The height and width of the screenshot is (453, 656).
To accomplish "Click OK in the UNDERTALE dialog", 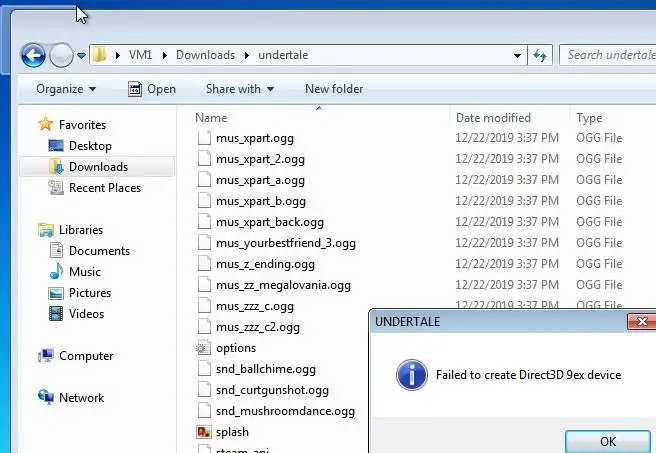I will 607,441.
